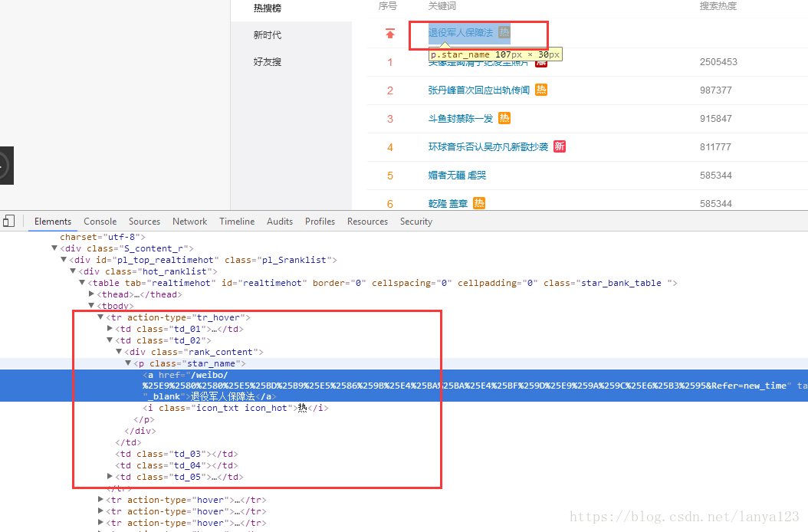
Task: Open the 媚者无疆 虐哭 link
Action: (457, 176)
